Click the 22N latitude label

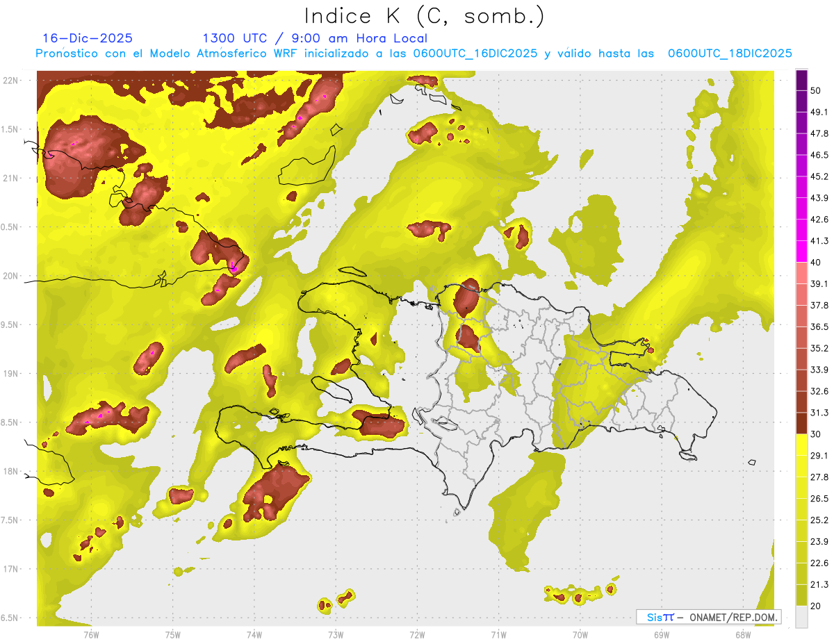click(x=11, y=80)
